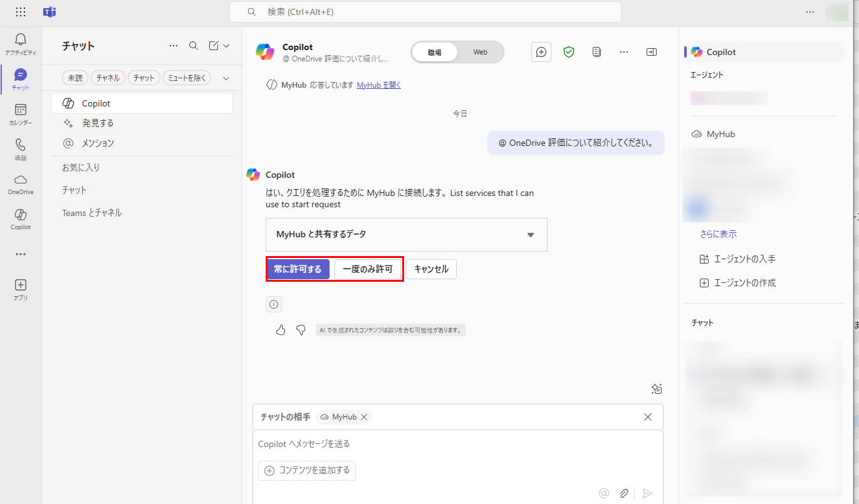Start new Copilot conversation icon
Screen dimensions: 859x504
pyautogui.click(x=541, y=52)
